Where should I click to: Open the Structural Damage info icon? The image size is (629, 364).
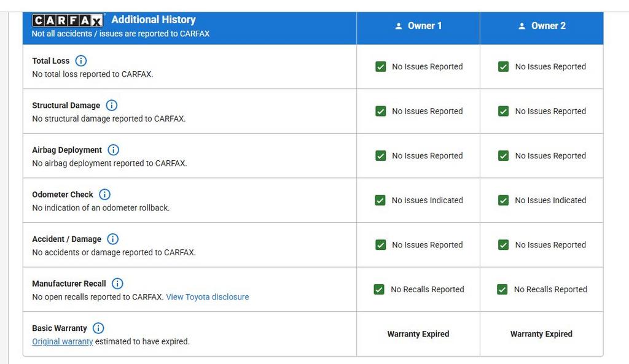pyautogui.click(x=112, y=106)
